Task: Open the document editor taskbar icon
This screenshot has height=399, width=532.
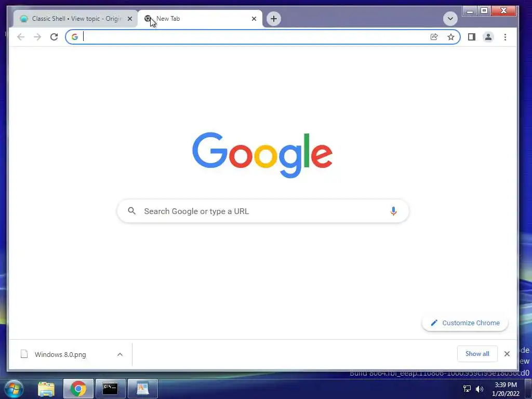Action: pyautogui.click(x=143, y=389)
